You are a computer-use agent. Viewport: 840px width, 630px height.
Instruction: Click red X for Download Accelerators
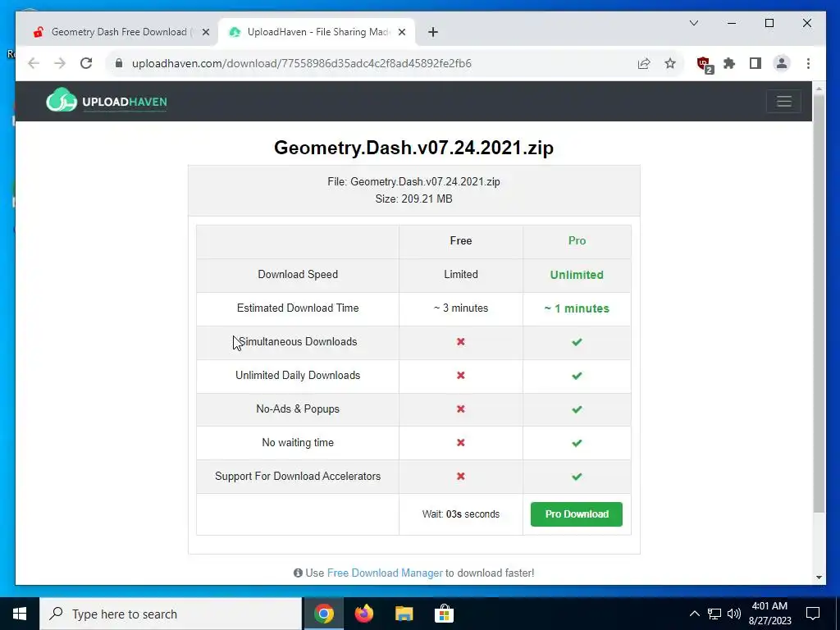461,477
